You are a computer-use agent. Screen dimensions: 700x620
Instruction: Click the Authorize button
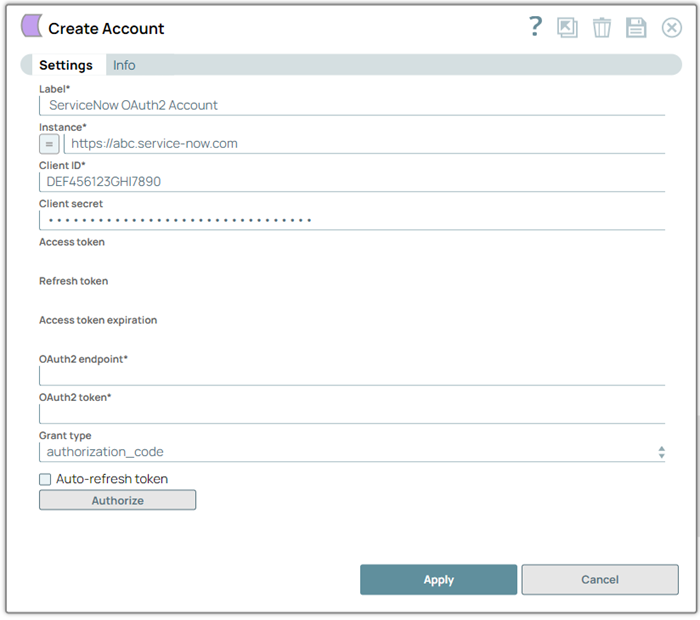click(x=117, y=500)
